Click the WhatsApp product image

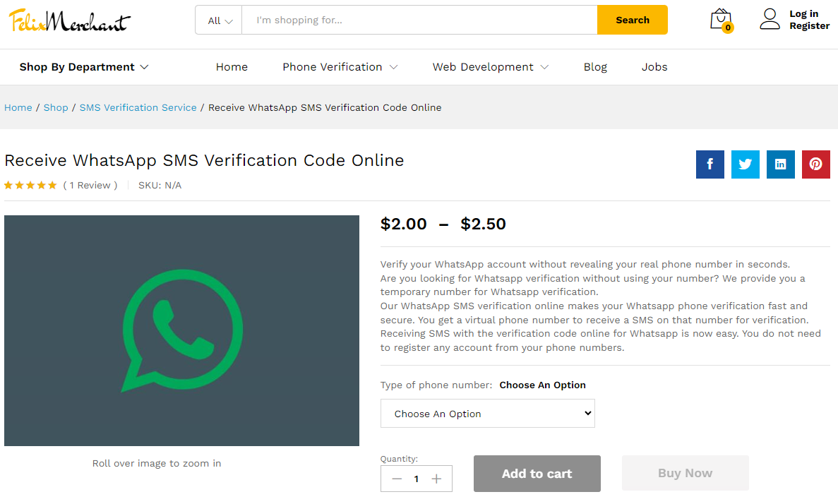[181, 330]
